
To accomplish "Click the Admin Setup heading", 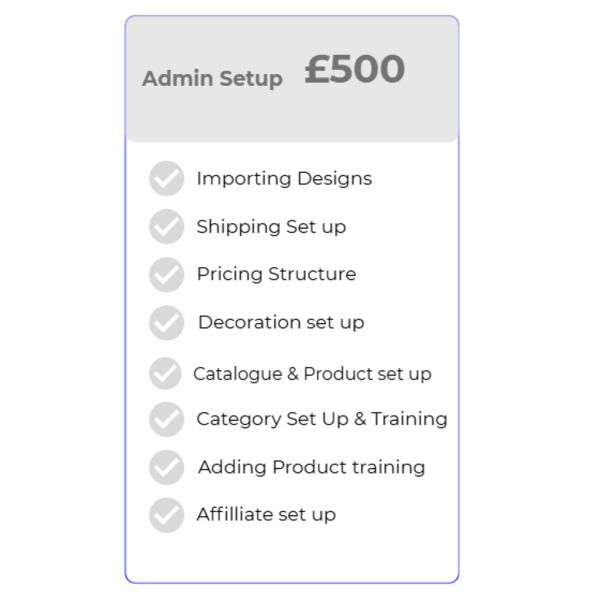I will (x=212, y=78).
